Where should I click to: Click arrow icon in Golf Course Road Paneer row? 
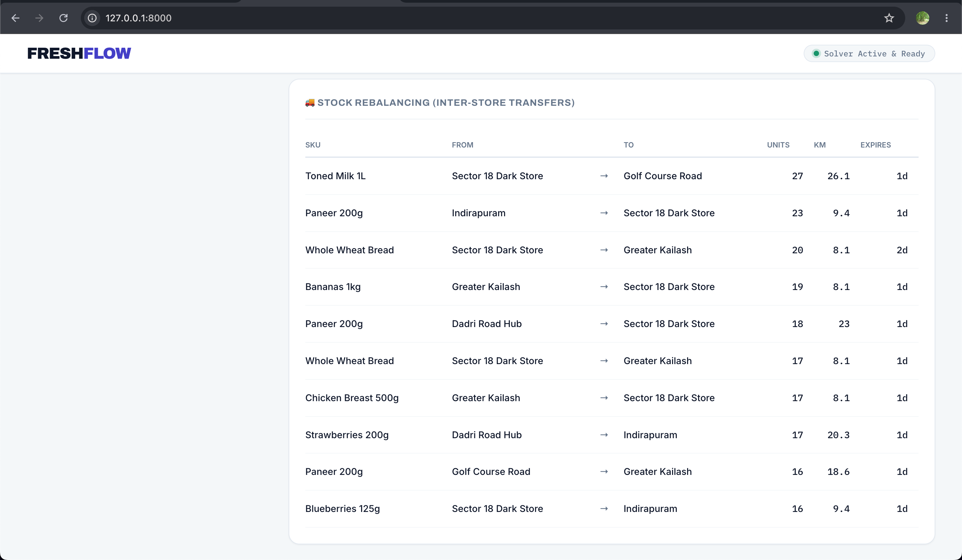604,472
